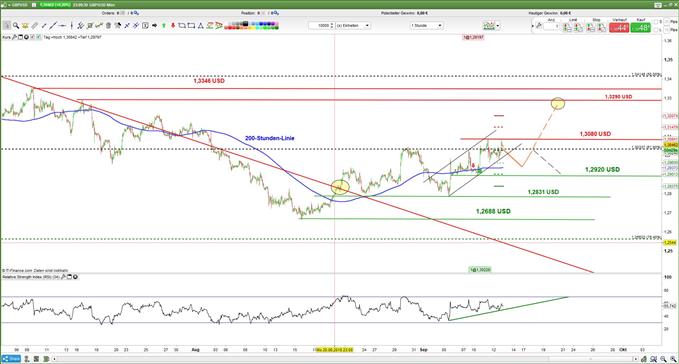This screenshot has height=364, width=679.
Task: Click the highlighted date label on time axis
Action: tap(334, 349)
